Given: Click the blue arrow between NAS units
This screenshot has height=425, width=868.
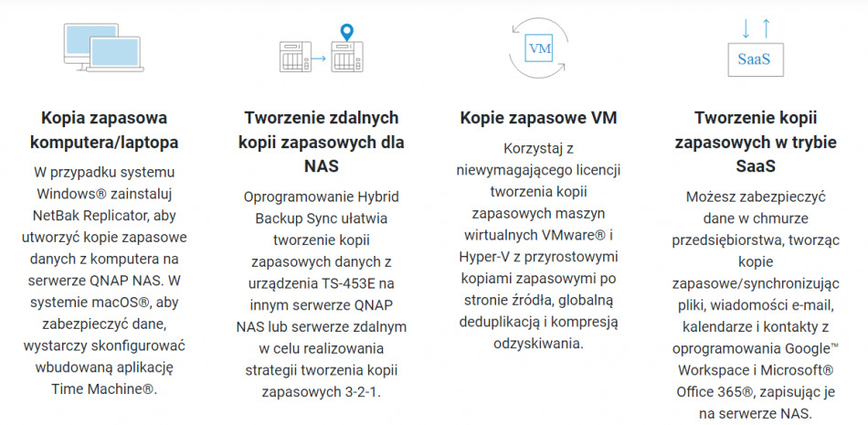Looking at the screenshot, I should (317, 59).
